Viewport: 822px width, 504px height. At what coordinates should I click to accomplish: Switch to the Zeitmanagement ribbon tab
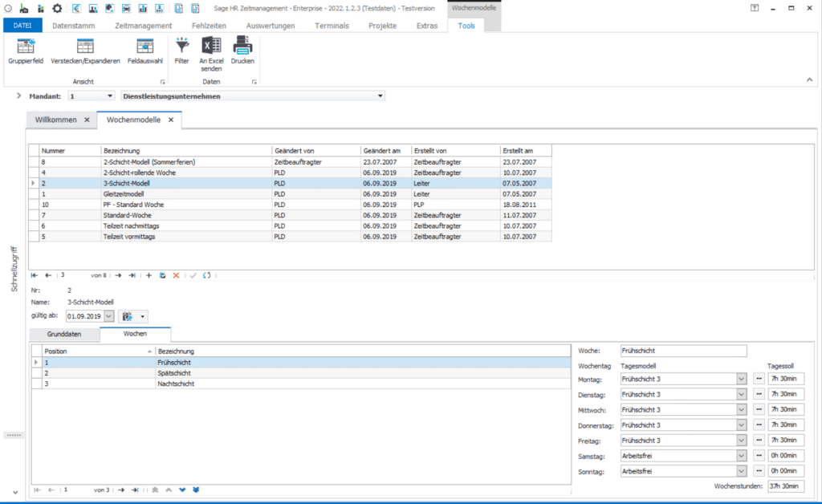tap(143, 26)
